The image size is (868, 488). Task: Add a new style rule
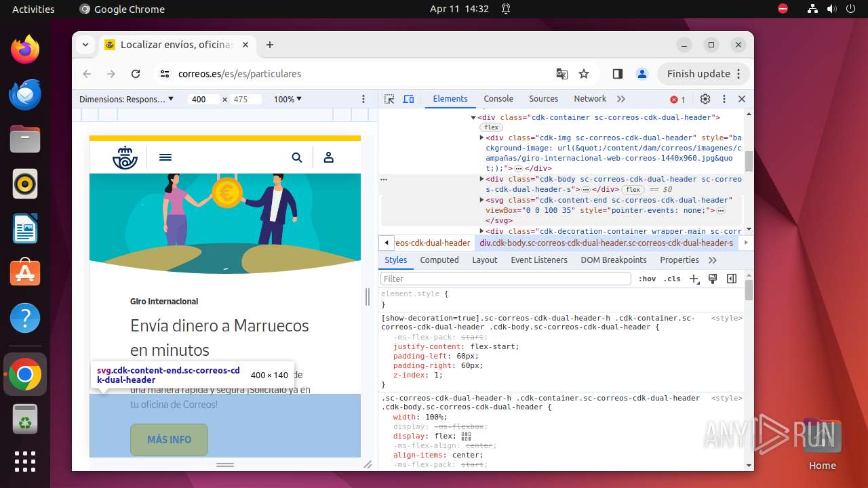[694, 279]
